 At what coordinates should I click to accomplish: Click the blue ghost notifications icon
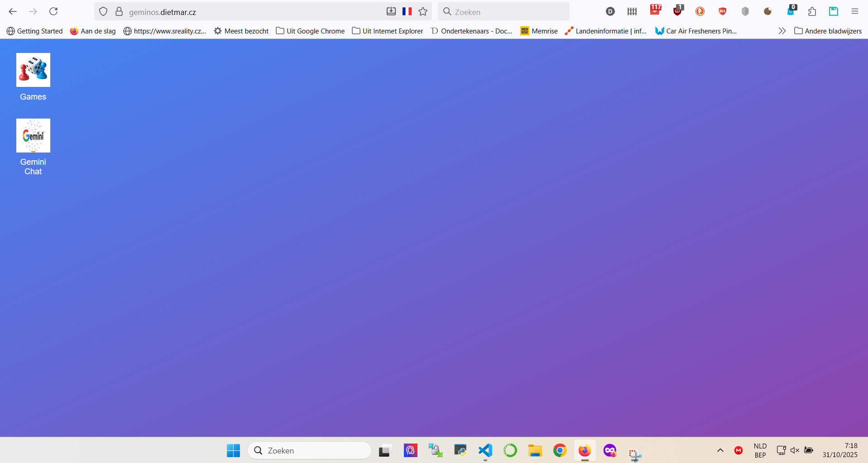(791, 12)
